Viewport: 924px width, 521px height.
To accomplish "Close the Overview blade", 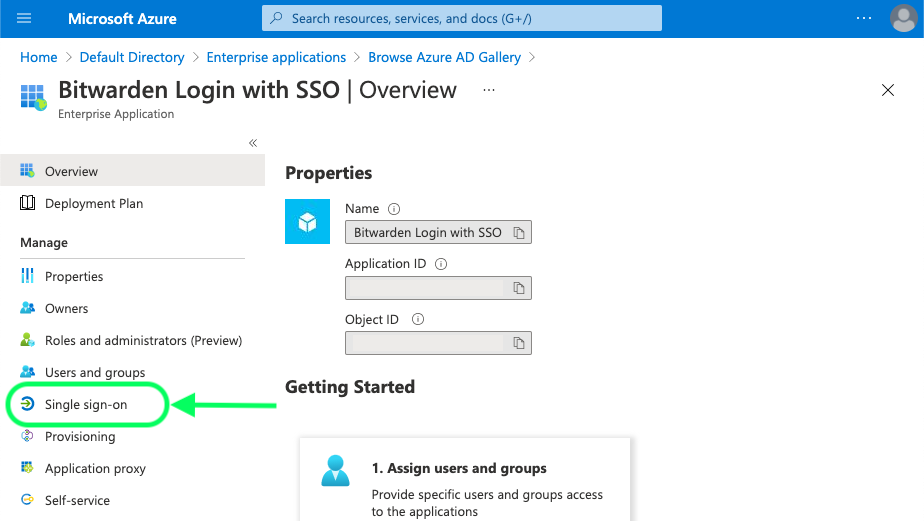I will tap(887, 90).
